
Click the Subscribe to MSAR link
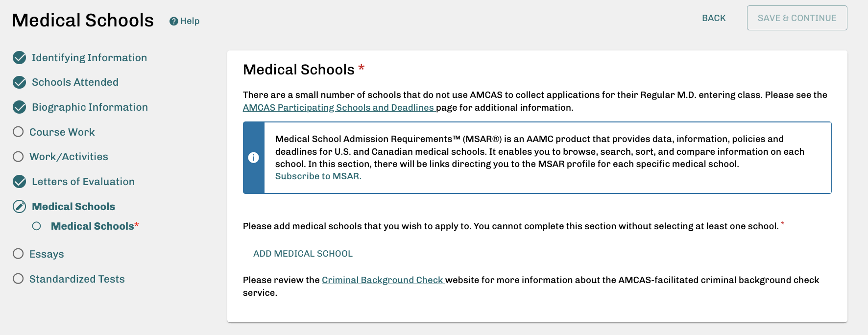tap(318, 176)
